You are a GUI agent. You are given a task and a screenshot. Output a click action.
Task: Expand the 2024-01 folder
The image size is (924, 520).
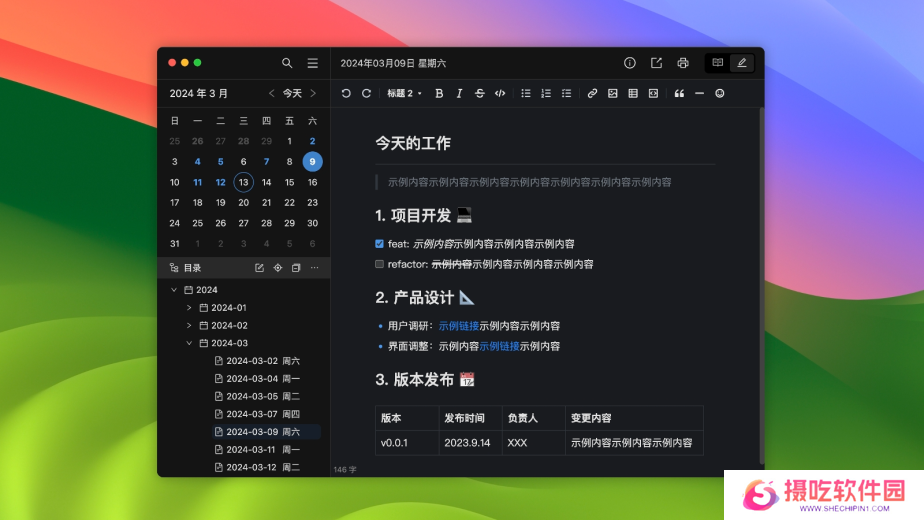click(x=189, y=307)
